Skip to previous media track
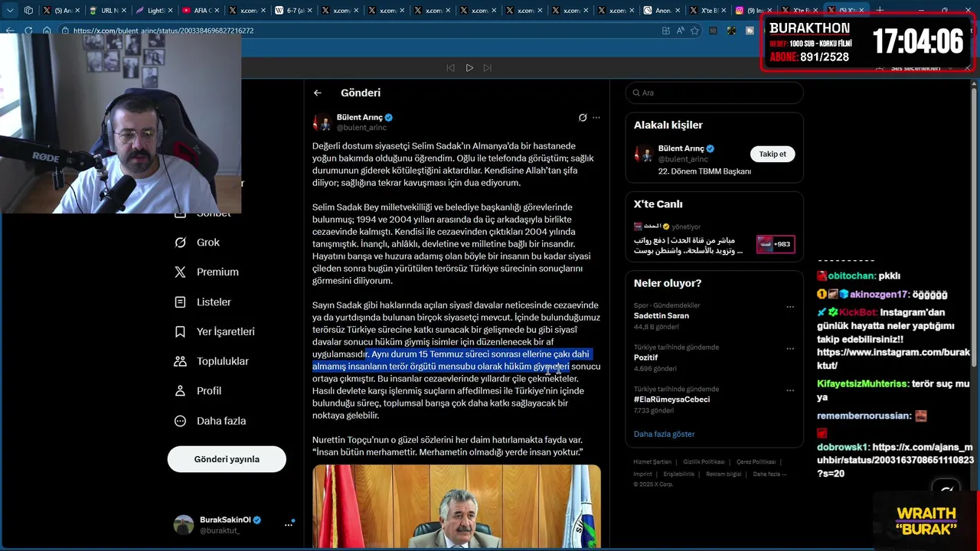980x551 pixels. point(450,68)
